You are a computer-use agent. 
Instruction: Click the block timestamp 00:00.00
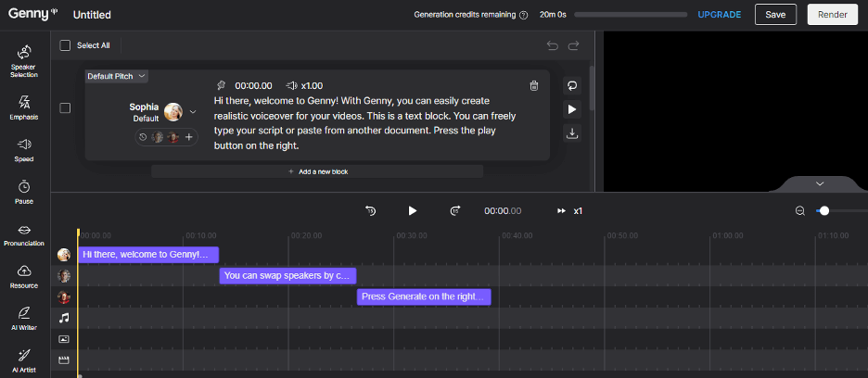pos(253,86)
